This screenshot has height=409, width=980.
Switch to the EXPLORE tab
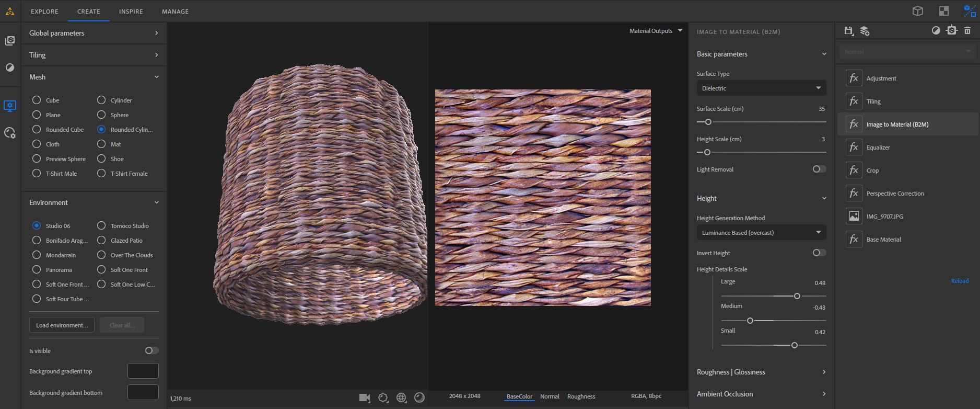pyautogui.click(x=44, y=11)
